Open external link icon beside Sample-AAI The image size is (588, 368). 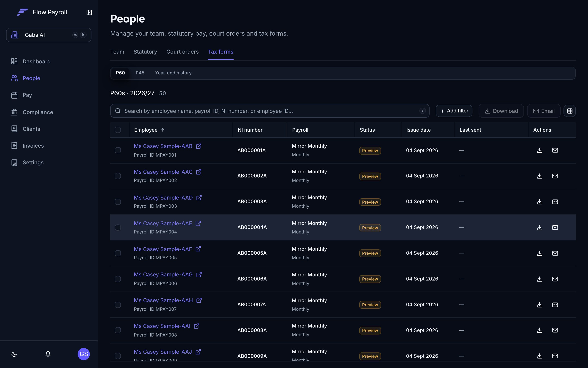click(197, 326)
